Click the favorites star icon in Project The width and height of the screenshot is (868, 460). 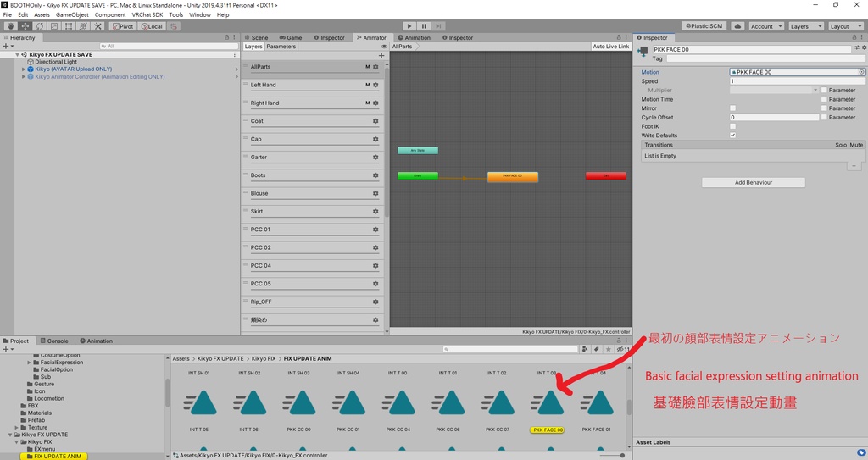coord(609,349)
